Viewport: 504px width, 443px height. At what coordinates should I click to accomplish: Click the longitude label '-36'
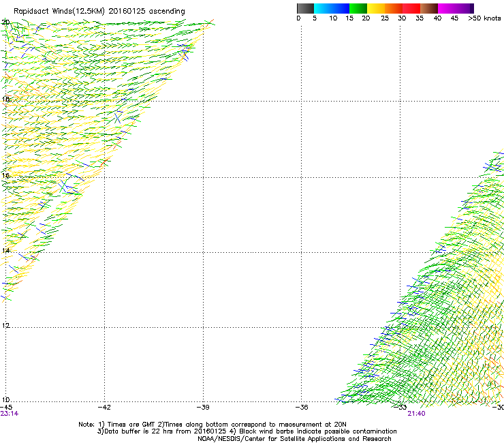(302, 408)
